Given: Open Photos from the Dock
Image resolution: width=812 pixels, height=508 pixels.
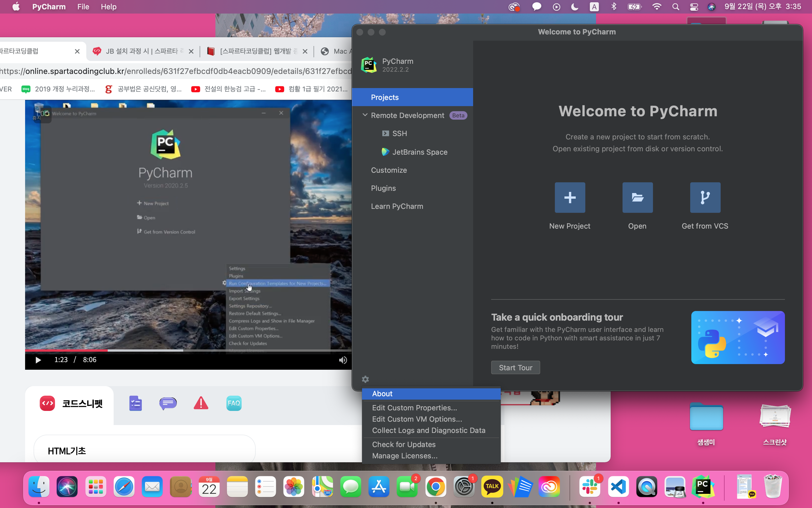Looking at the screenshot, I should pyautogui.click(x=294, y=487).
